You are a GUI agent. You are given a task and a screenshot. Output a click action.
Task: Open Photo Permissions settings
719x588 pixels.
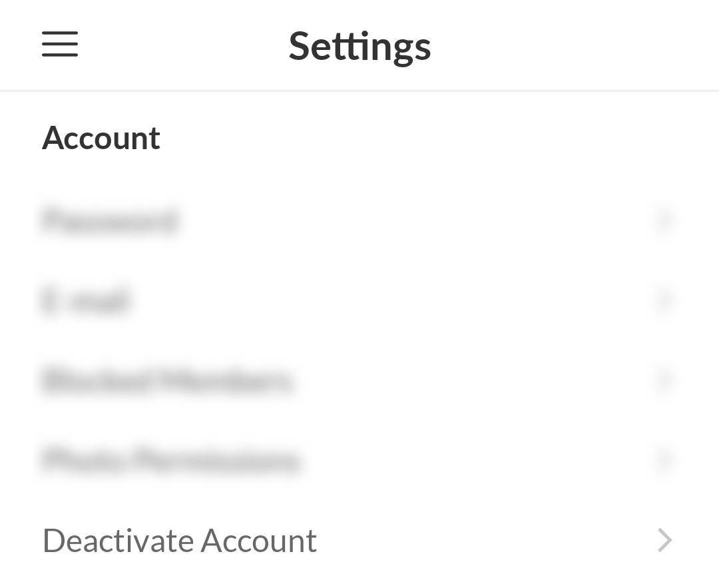point(171,460)
